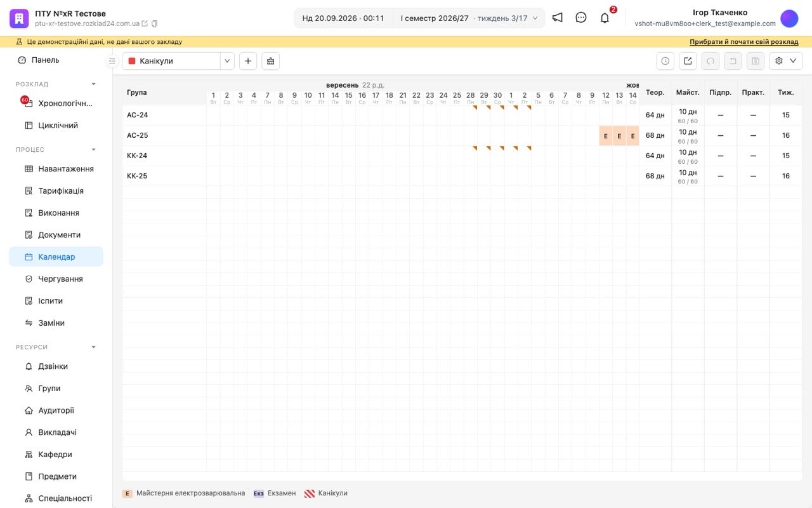
Task: Click the АС-24 group row label
Action: point(138,116)
